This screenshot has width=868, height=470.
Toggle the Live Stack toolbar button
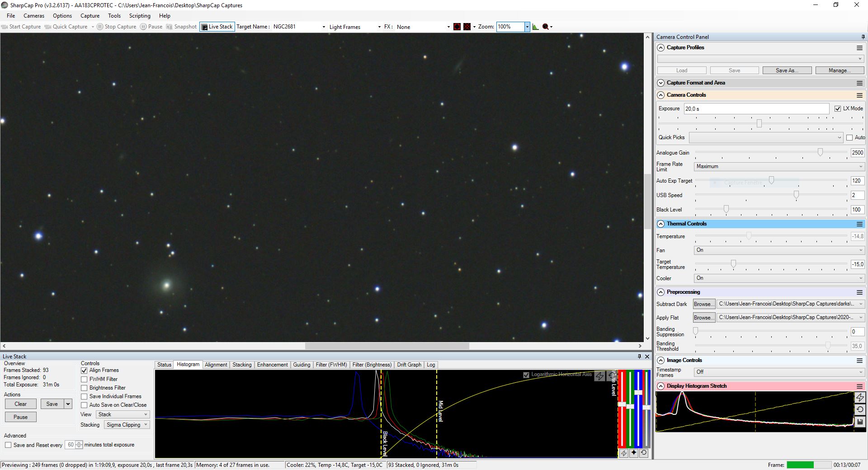coord(217,27)
